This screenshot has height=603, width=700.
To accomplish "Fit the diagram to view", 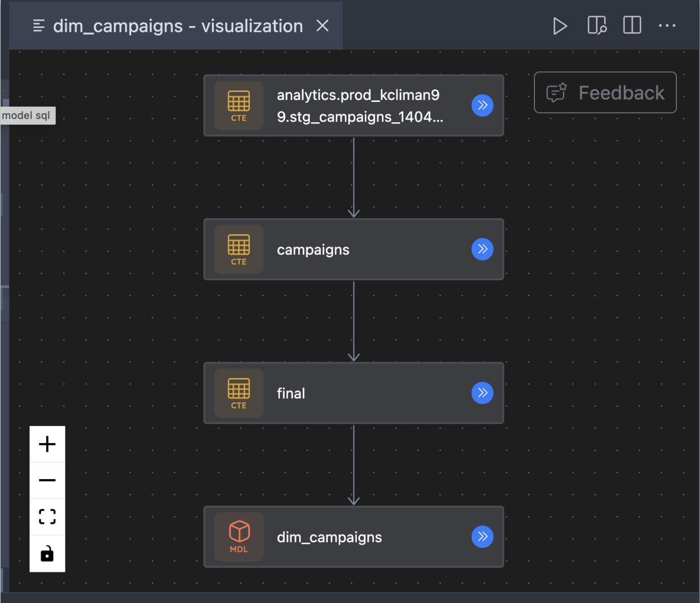I will (47, 517).
